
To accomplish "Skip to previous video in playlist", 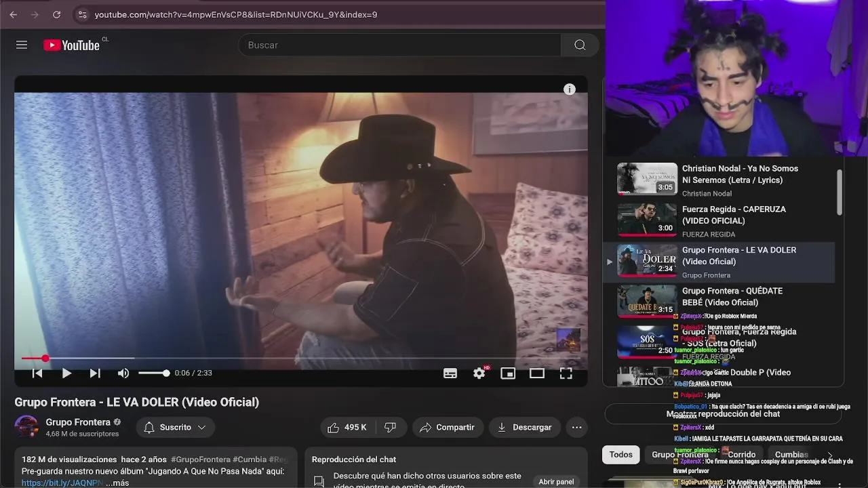I will click(38, 373).
